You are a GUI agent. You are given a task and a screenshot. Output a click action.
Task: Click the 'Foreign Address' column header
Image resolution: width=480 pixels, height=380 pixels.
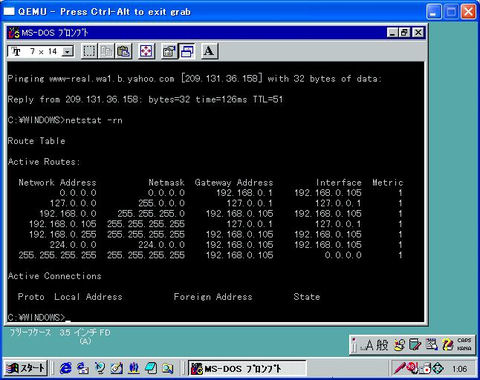213,297
